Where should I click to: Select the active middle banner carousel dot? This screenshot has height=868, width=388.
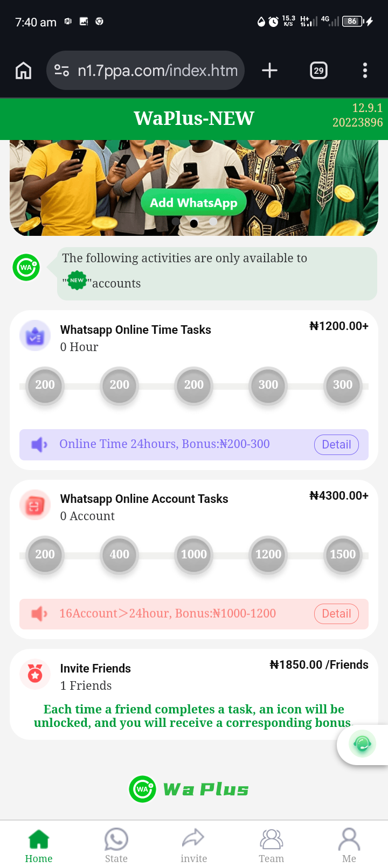pyautogui.click(x=194, y=223)
